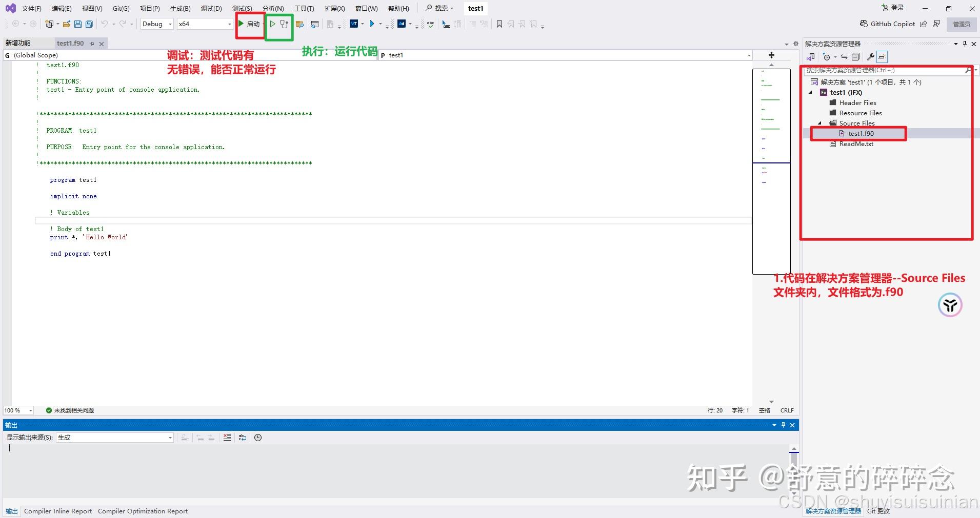Screen dimensions: 980x518
Task: Switch to Compiler Optimization Report tab
Action: (143, 511)
